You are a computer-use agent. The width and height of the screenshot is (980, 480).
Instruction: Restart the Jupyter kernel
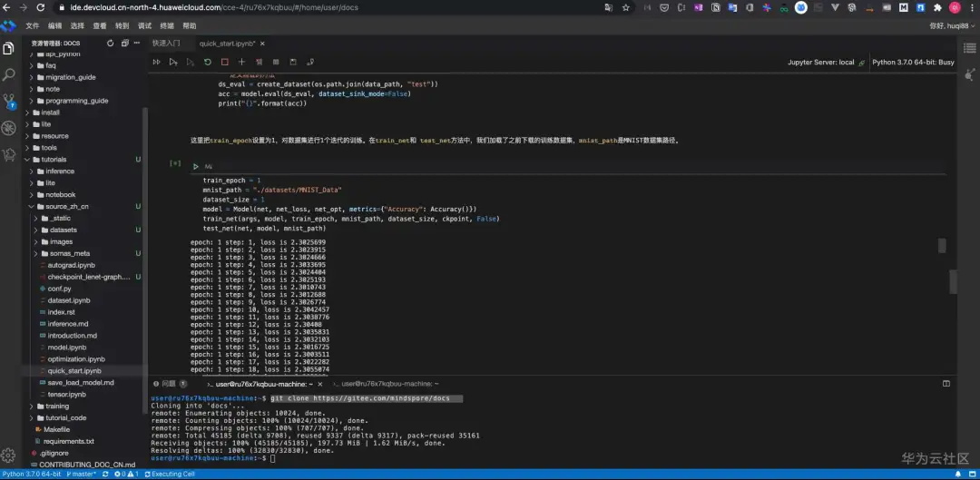[x=208, y=62]
